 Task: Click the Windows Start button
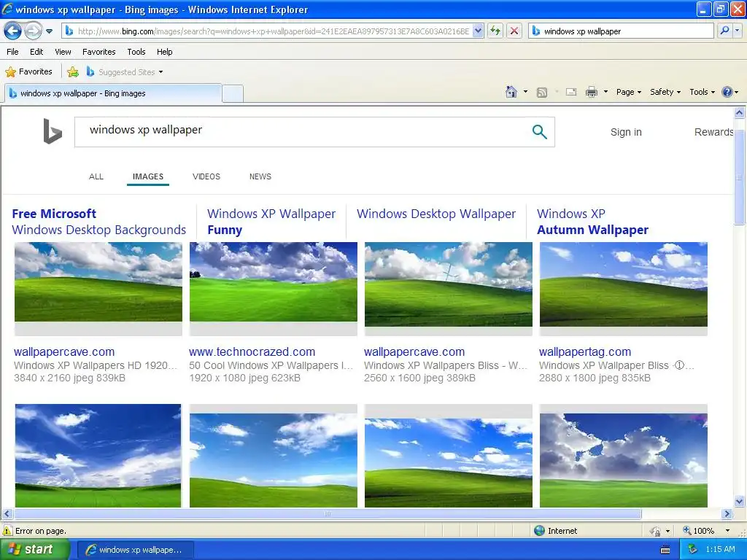click(x=35, y=550)
